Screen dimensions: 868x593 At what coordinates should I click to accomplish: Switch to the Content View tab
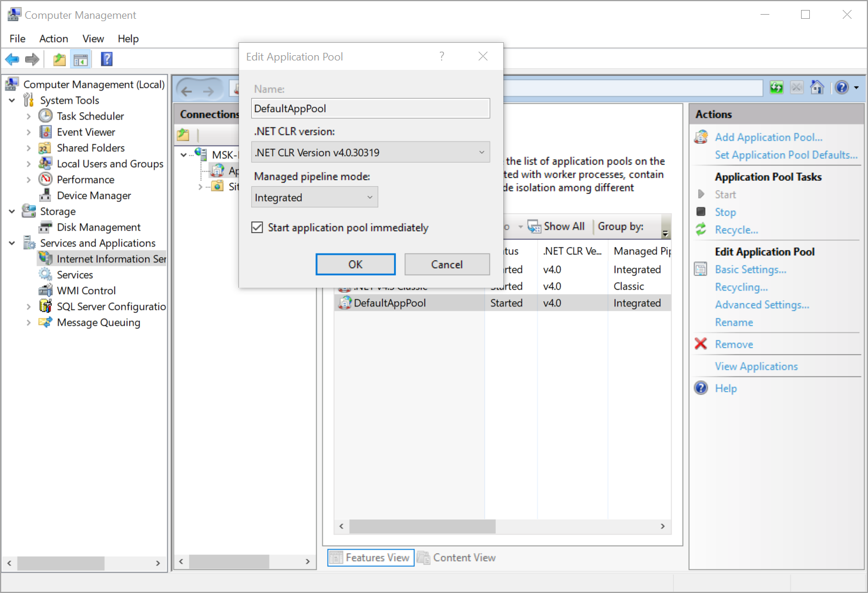point(457,558)
